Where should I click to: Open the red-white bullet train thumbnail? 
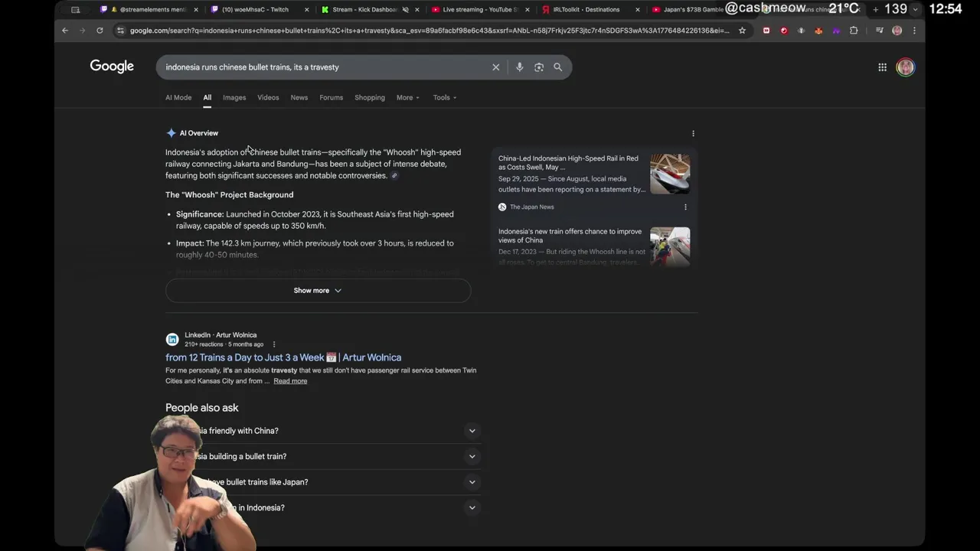(670, 174)
